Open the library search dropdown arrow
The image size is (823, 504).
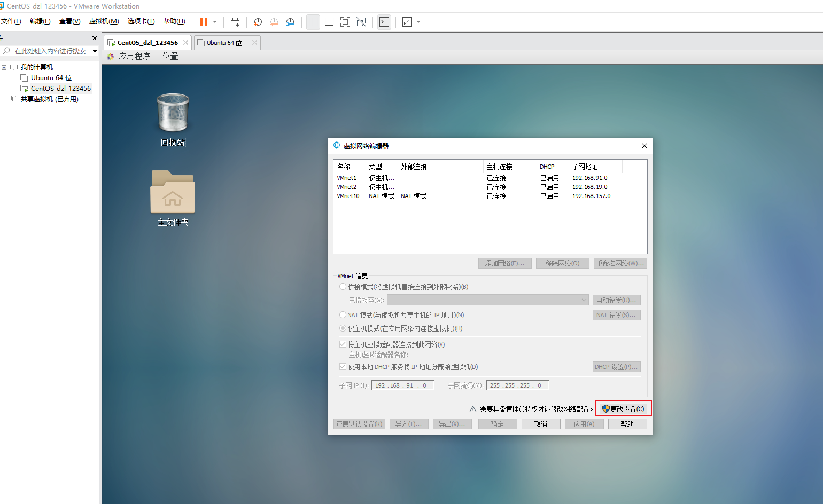coord(95,51)
